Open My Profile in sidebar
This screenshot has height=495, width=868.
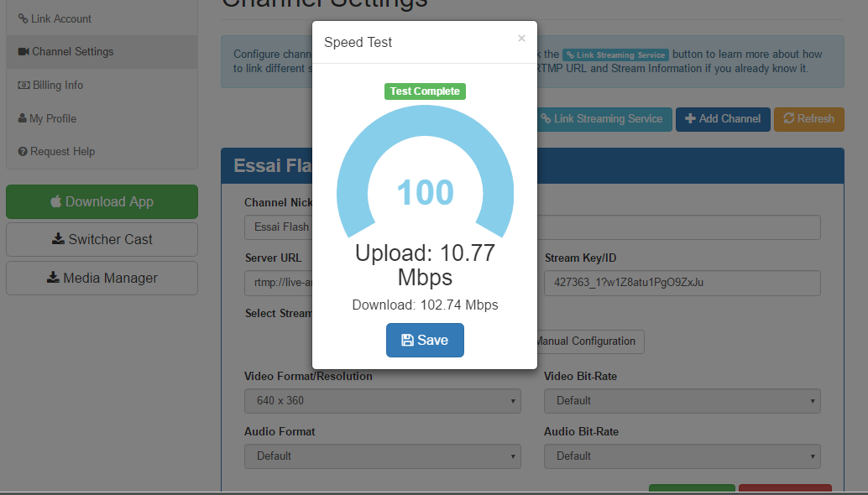click(x=102, y=118)
